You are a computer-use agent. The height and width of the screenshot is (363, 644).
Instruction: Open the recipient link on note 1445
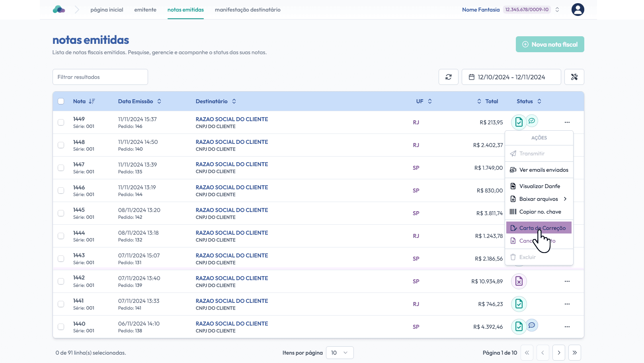[x=232, y=210]
